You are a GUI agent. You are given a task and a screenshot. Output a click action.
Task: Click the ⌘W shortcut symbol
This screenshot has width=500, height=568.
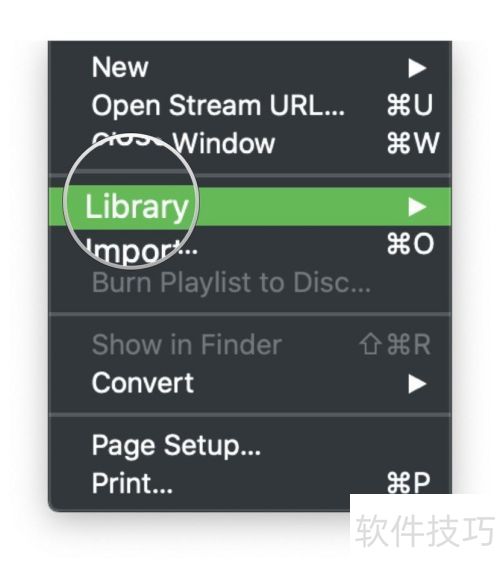413,143
